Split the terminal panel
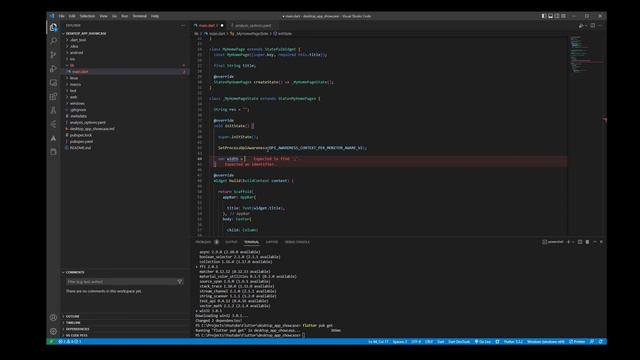 580,242
